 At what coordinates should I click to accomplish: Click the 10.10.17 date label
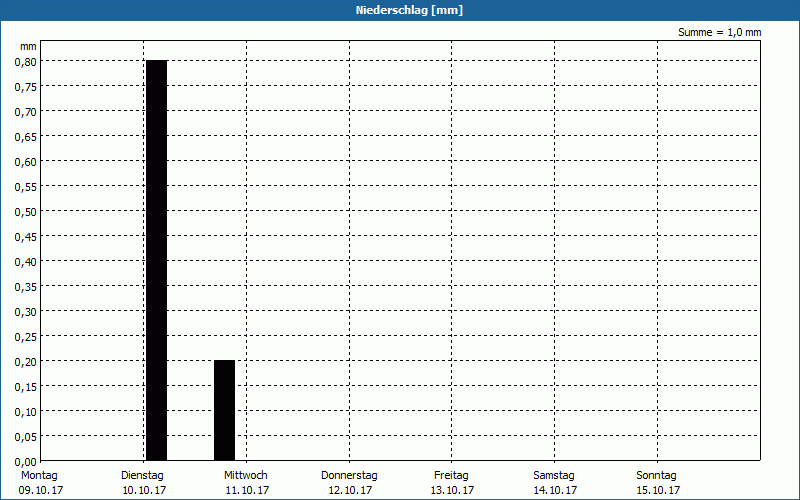click(144, 490)
